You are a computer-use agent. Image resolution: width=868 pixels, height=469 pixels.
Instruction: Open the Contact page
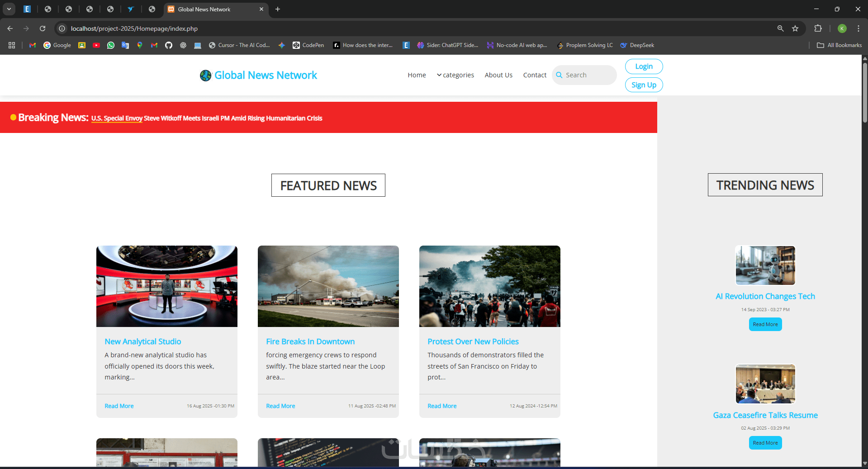535,75
